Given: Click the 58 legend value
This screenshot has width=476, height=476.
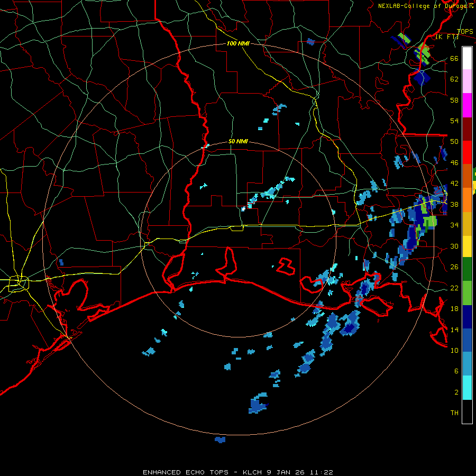Looking at the screenshot, I should [454, 100].
